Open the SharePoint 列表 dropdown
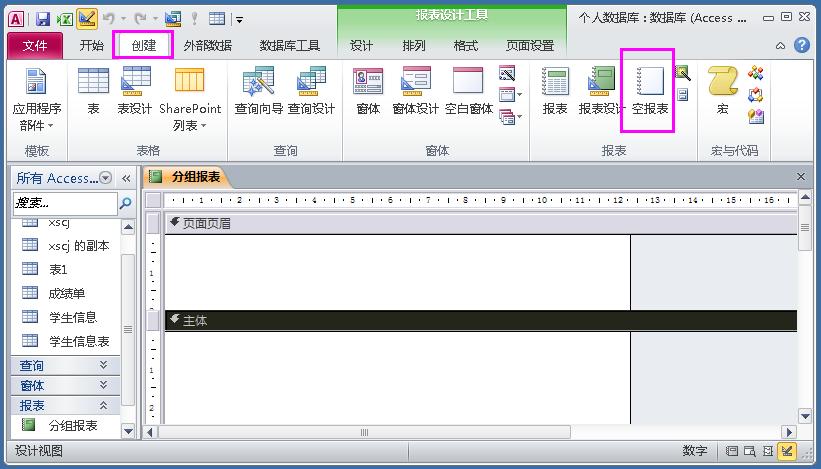Image resolution: width=821 pixels, height=469 pixels. (190, 99)
